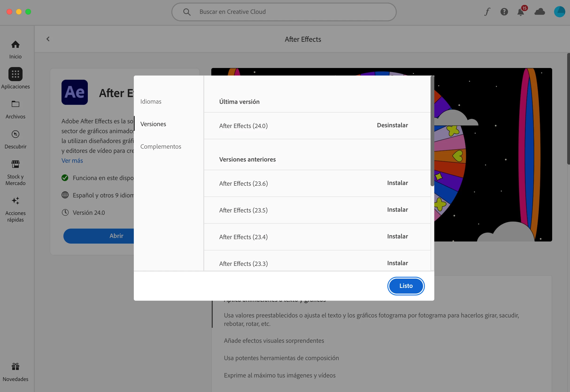Click the Descubrir compass icon
Image resolution: width=570 pixels, height=392 pixels.
[x=15, y=134]
